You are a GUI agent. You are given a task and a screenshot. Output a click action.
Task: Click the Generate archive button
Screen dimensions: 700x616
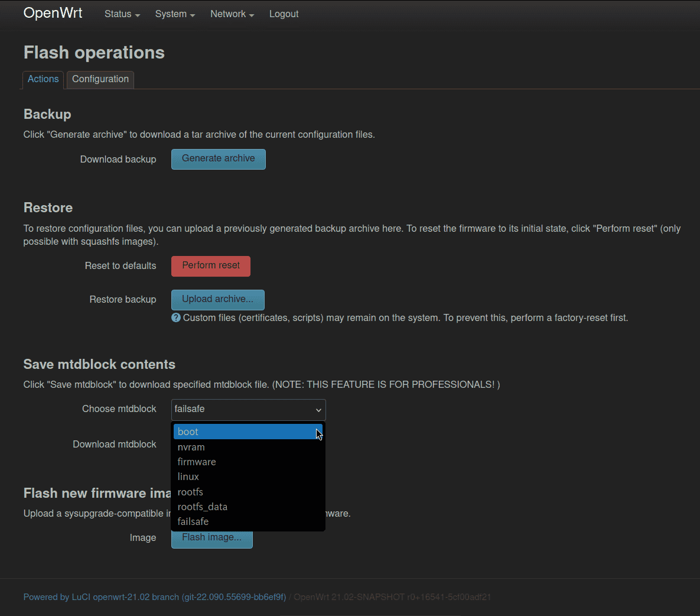click(219, 159)
